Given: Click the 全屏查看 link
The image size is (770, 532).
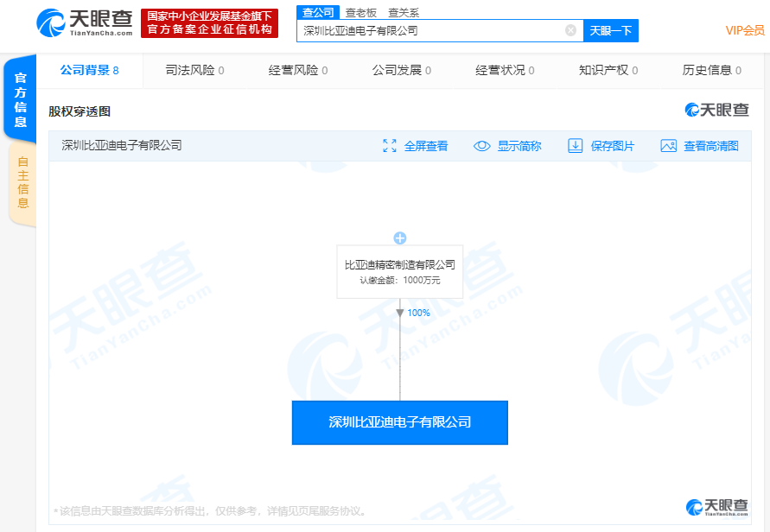Looking at the screenshot, I should click(426, 146).
